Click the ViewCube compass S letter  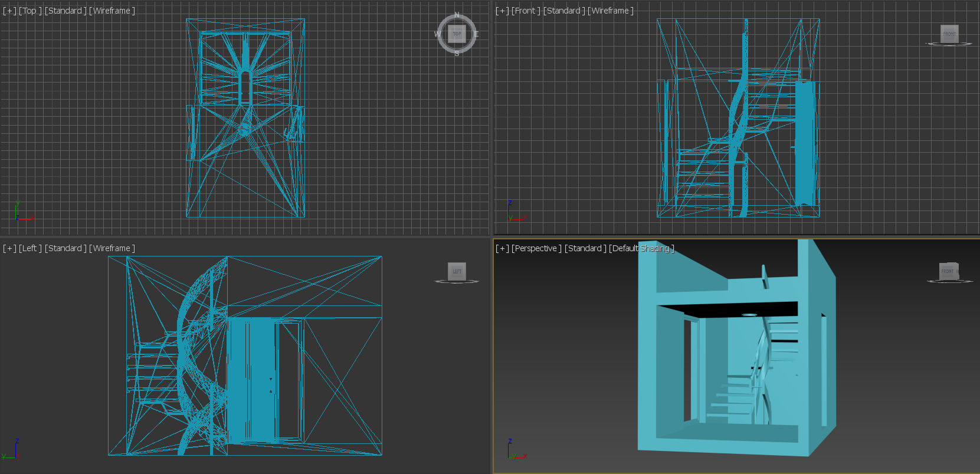click(457, 54)
